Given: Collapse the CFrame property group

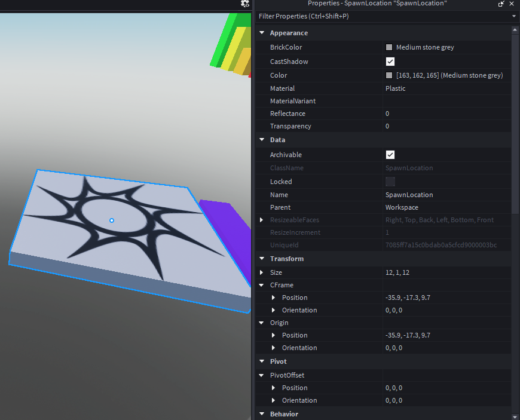Looking at the screenshot, I should click(261, 285).
